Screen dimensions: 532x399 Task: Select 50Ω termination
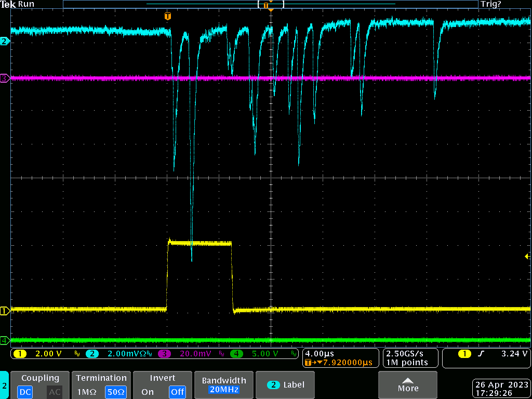(x=115, y=392)
